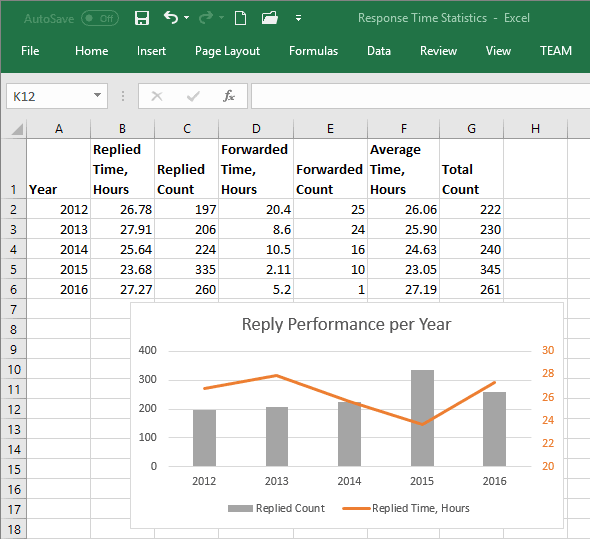
Task: Toggle the AutoSave switch
Action: 100,18
